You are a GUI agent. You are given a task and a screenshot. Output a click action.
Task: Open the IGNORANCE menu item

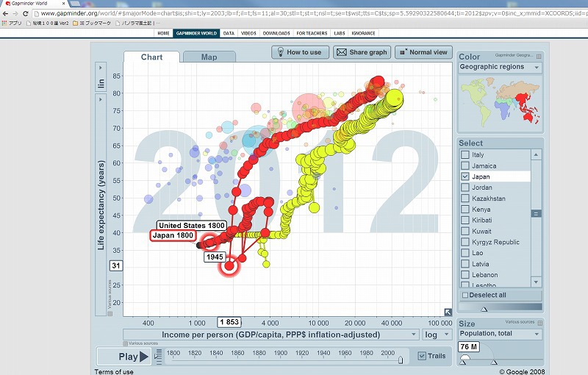pyautogui.click(x=363, y=33)
